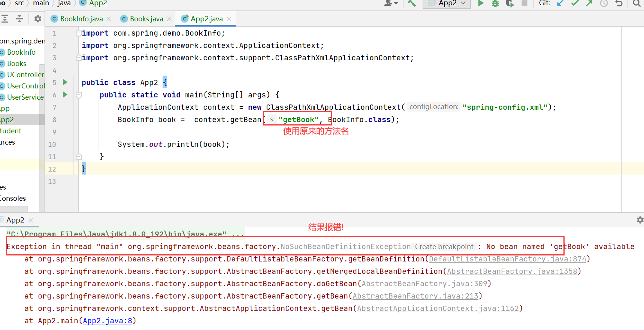Select Student file in project tree

(x=10, y=131)
